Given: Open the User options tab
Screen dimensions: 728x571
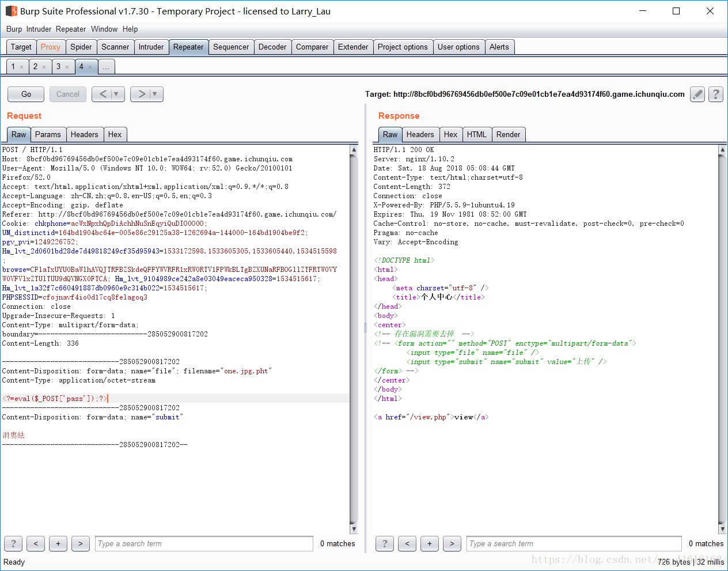Looking at the screenshot, I should click(458, 47).
